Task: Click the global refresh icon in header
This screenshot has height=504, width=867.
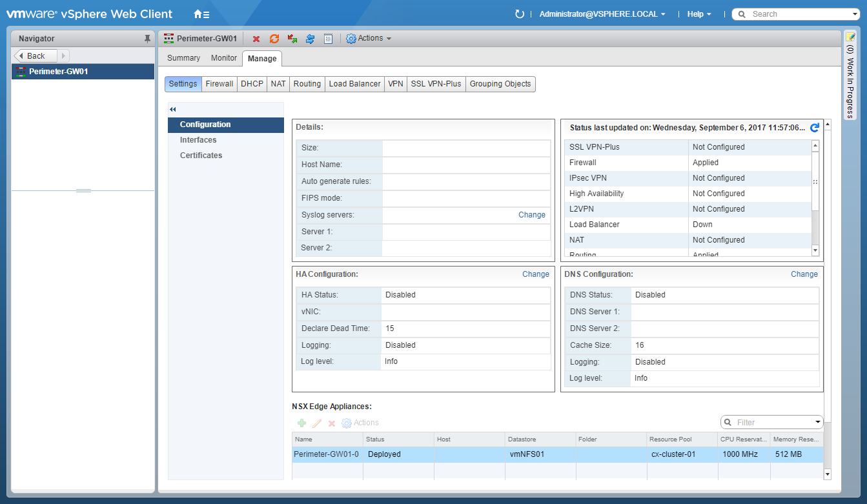Action: point(520,14)
